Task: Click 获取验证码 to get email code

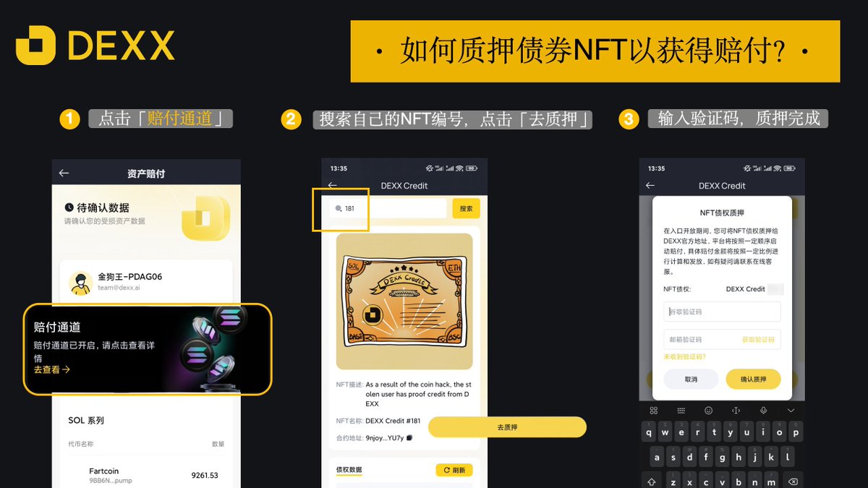Action: point(758,339)
